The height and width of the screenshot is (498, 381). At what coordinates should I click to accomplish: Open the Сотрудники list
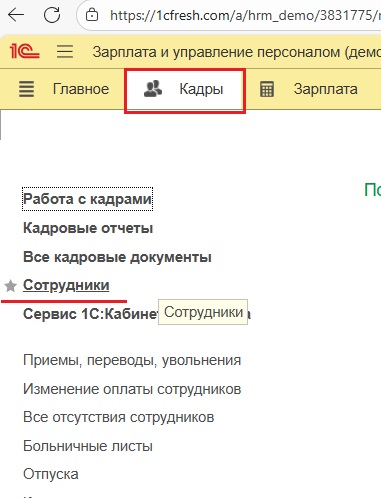tap(66, 285)
